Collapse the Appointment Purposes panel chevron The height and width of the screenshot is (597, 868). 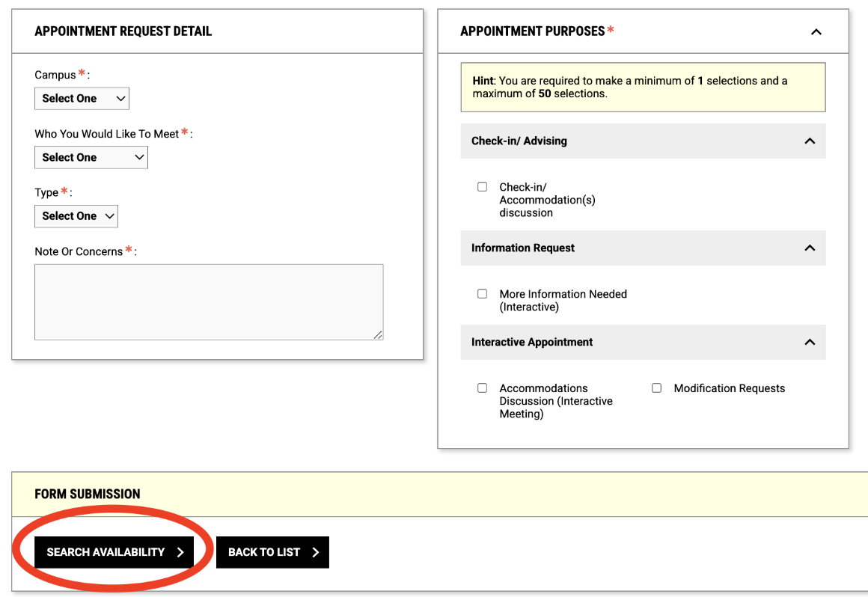click(816, 31)
